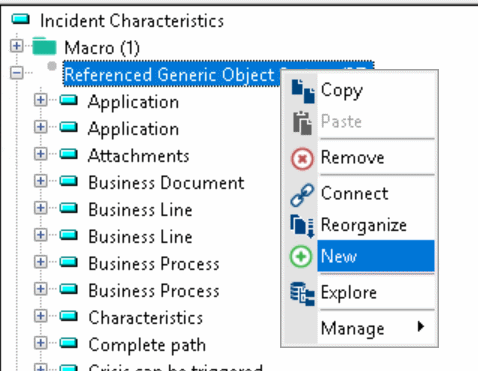Select the Complete path tree item

[x=147, y=345]
